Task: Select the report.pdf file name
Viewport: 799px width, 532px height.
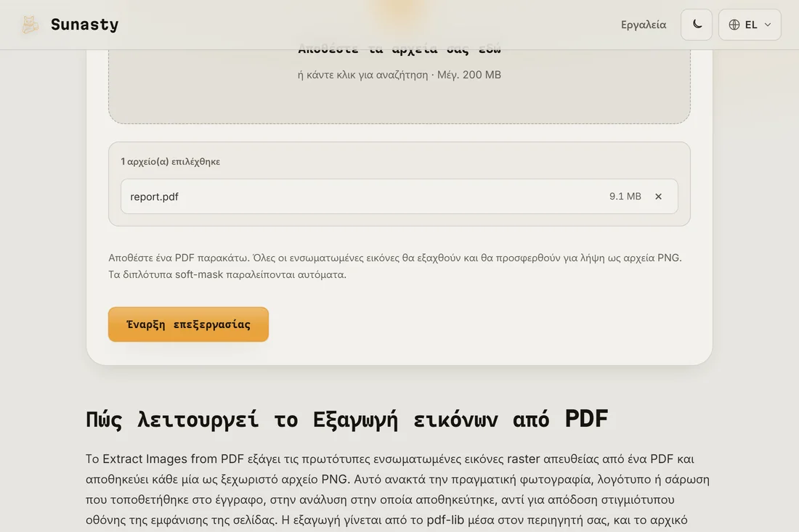Action: [155, 197]
